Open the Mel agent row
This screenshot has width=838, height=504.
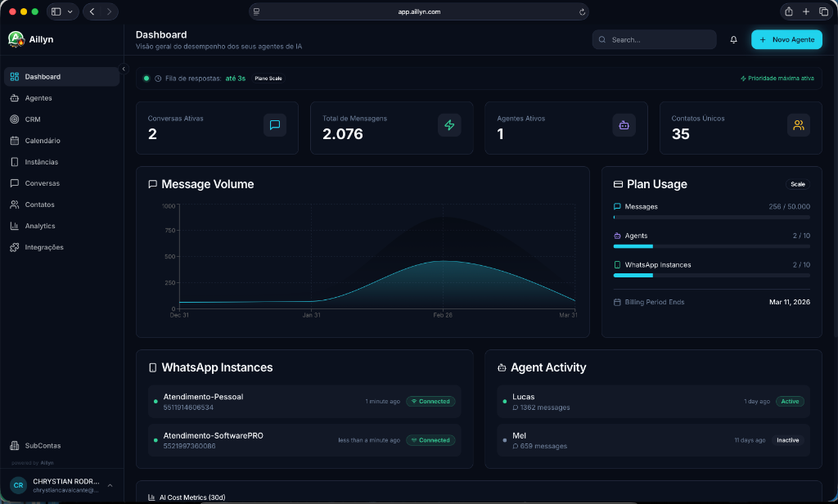click(653, 440)
